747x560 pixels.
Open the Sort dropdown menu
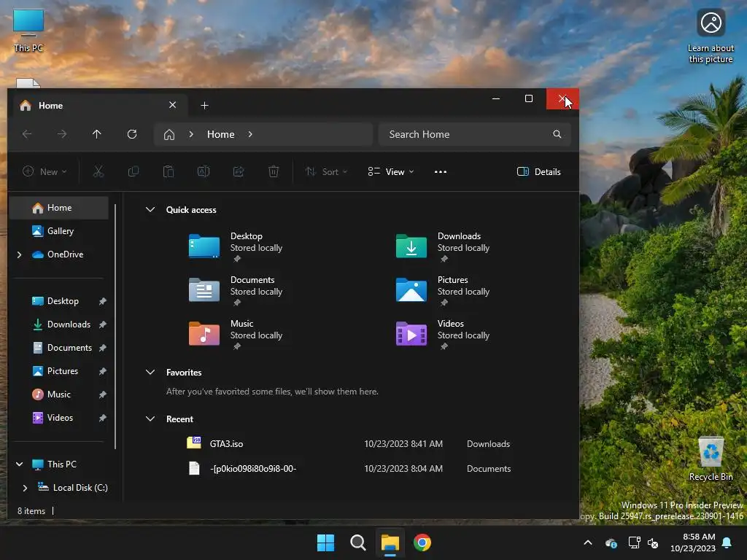326,172
